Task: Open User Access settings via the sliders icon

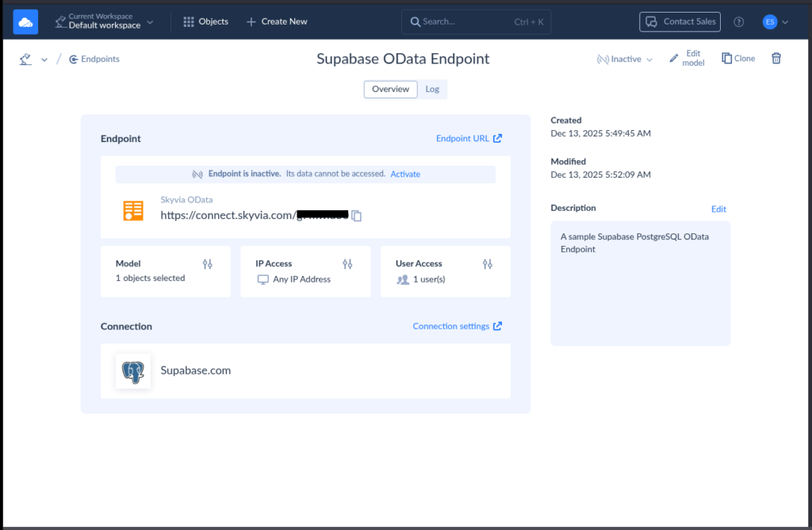Action: (x=488, y=263)
